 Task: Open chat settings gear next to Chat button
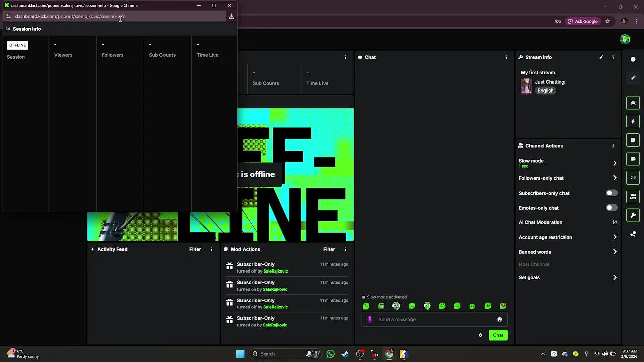480,335
